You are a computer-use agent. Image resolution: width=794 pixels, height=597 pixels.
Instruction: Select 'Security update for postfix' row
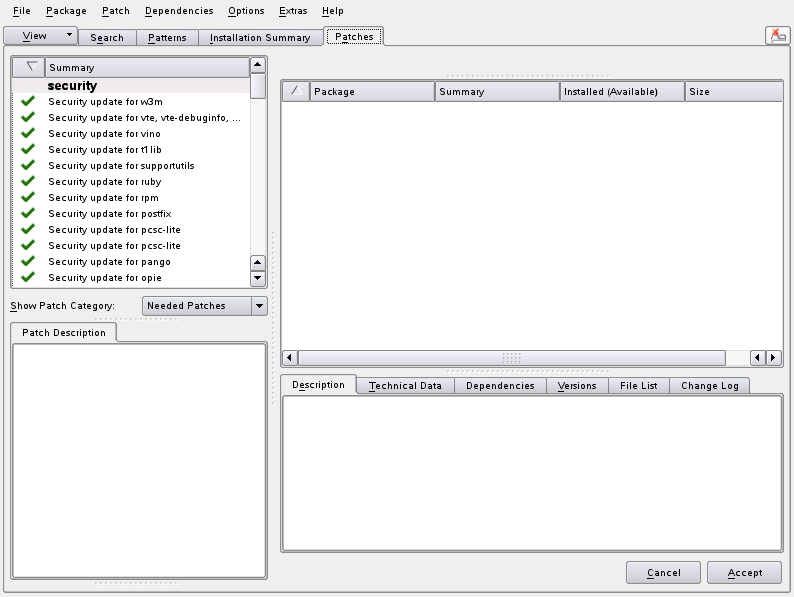(x=131, y=213)
